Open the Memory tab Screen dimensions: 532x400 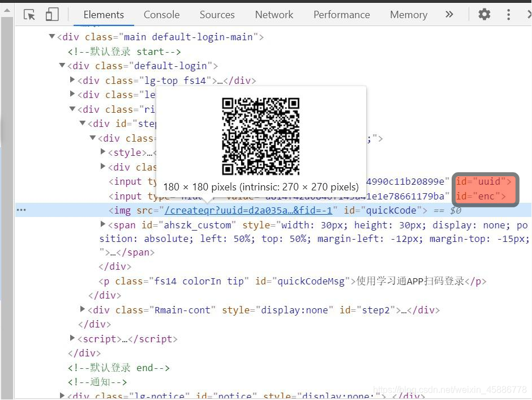point(409,15)
